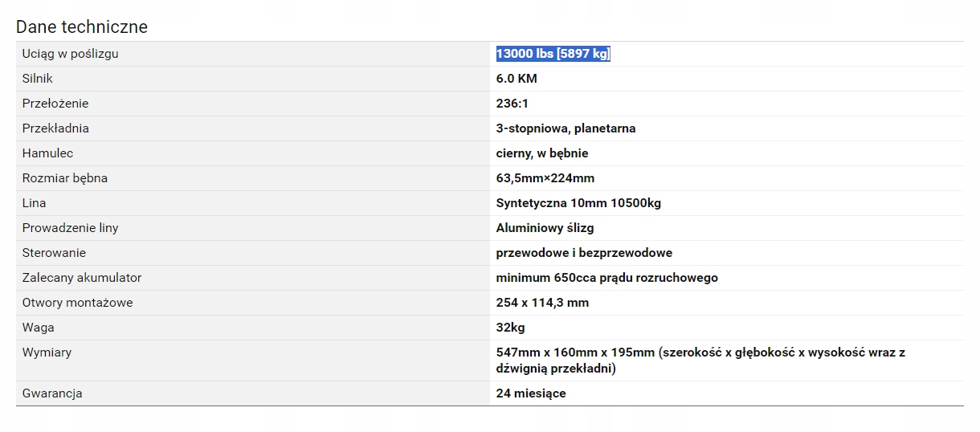
Task: Click the '24 miesiące' warranty value
Action: coord(531,393)
